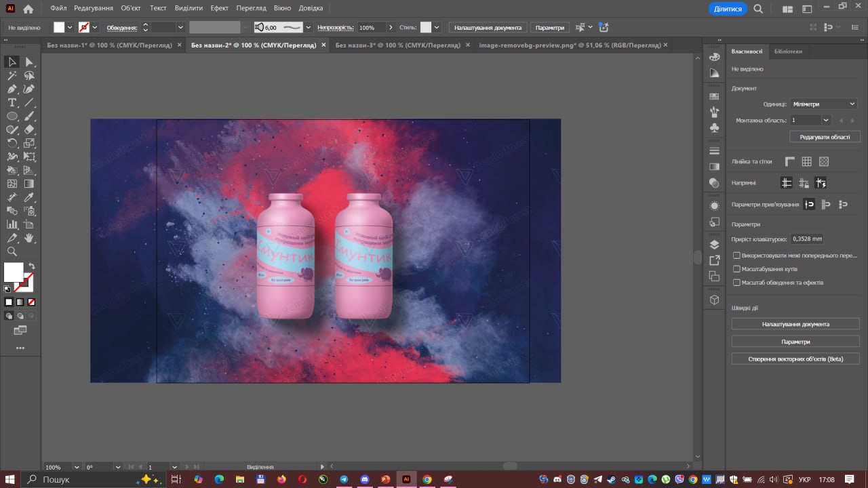The image size is (868, 488).
Task: Select the Zoom magnifier tool
Action: pos(12,251)
